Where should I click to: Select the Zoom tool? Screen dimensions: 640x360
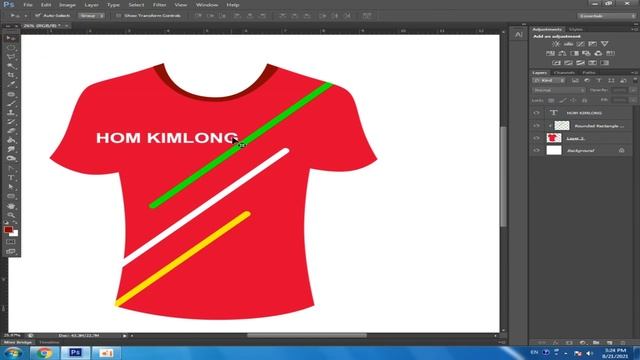click(x=10, y=215)
